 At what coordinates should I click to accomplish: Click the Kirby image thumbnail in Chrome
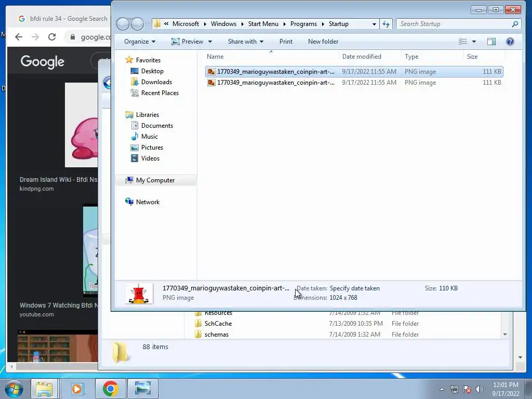tap(82, 125)
